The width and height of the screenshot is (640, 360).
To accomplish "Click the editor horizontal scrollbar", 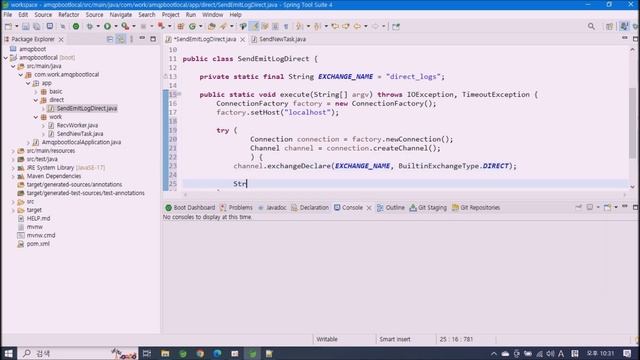I will click(x=404, y=195).
